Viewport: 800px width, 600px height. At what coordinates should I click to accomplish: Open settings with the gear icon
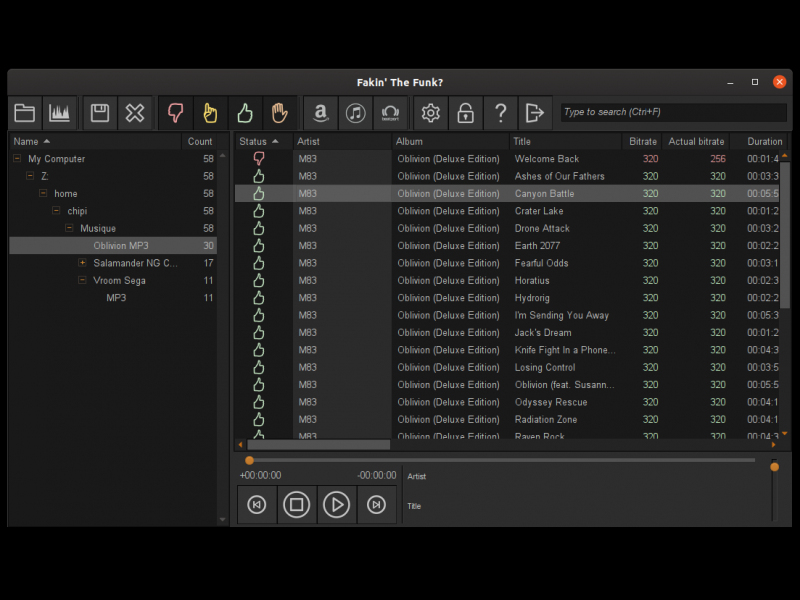431,113
